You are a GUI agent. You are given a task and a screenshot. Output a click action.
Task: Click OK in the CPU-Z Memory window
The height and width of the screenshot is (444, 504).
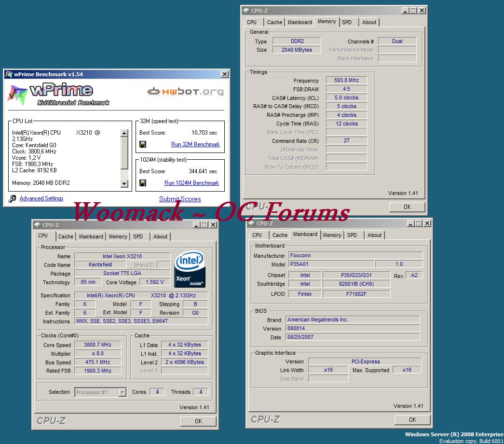tap(407, 207)
